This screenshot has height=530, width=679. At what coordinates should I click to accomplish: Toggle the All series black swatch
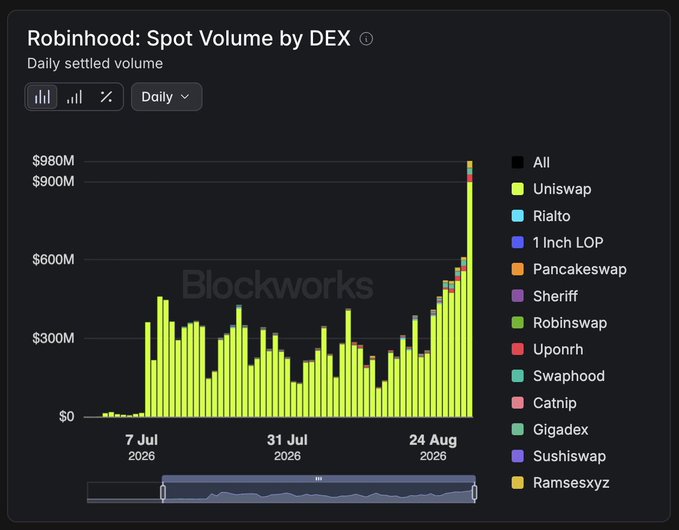coord(517,162)
